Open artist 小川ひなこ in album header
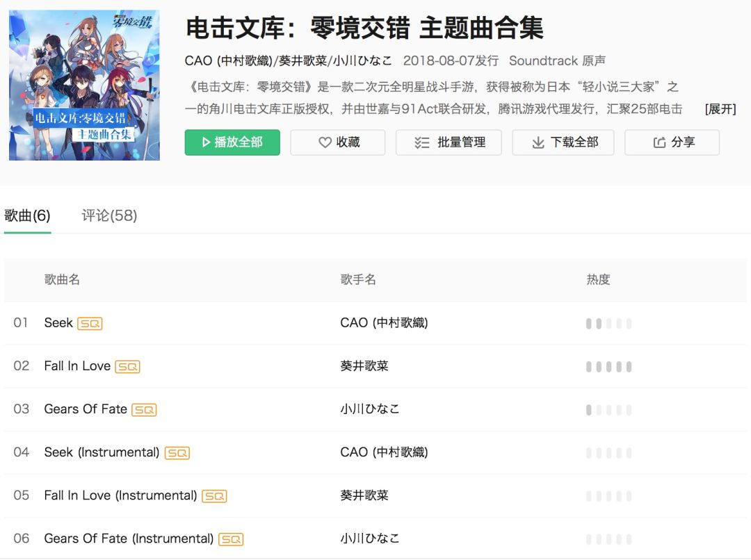The height and width of the screenshot is (560, 751). tap(362, 60)
